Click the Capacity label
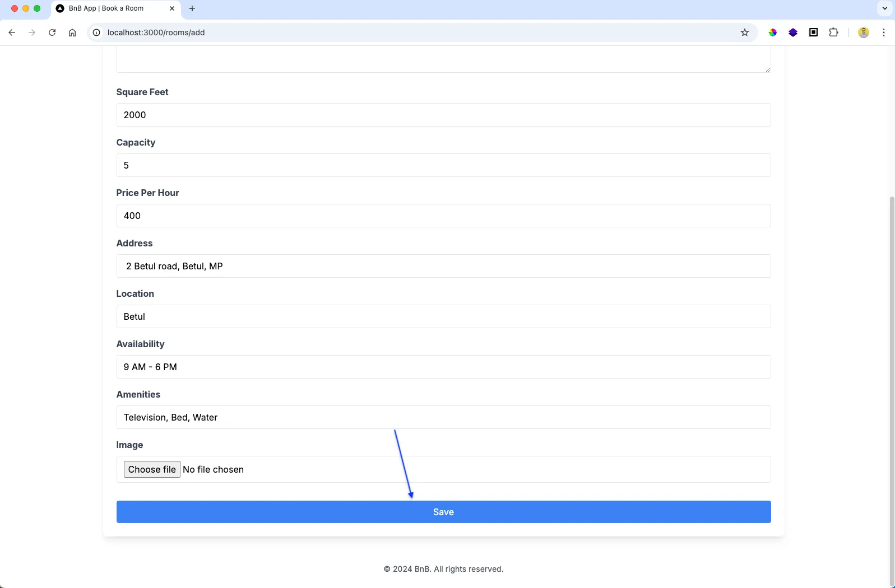Image resolution: width=895 pixels, height=588 pixels. pos(136,142)
